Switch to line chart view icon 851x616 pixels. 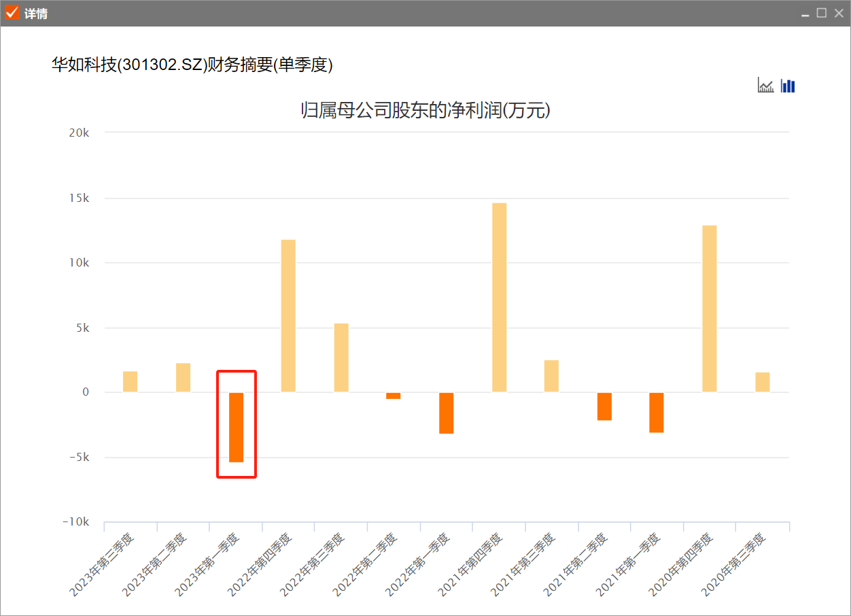tap(766, 86)
